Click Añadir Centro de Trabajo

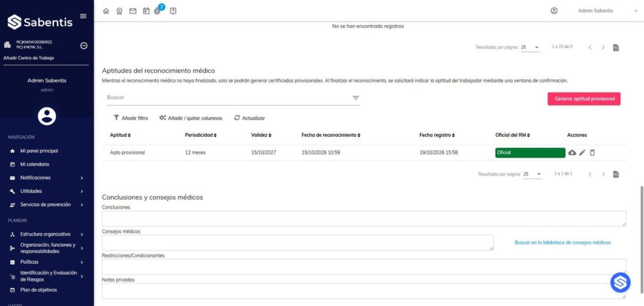[29, 58]
